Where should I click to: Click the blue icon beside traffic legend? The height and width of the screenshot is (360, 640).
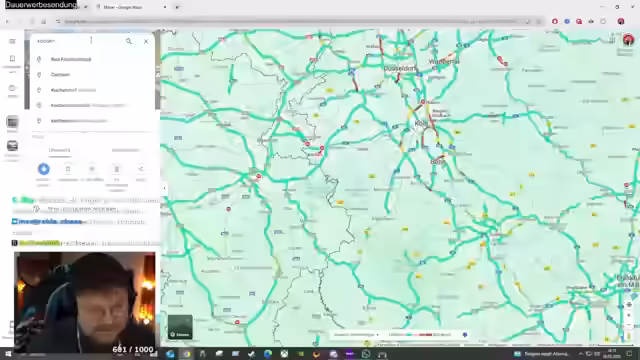point(465,335)
